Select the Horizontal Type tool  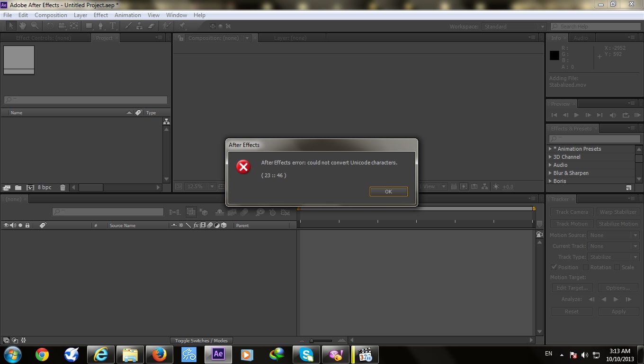point(113,26)
